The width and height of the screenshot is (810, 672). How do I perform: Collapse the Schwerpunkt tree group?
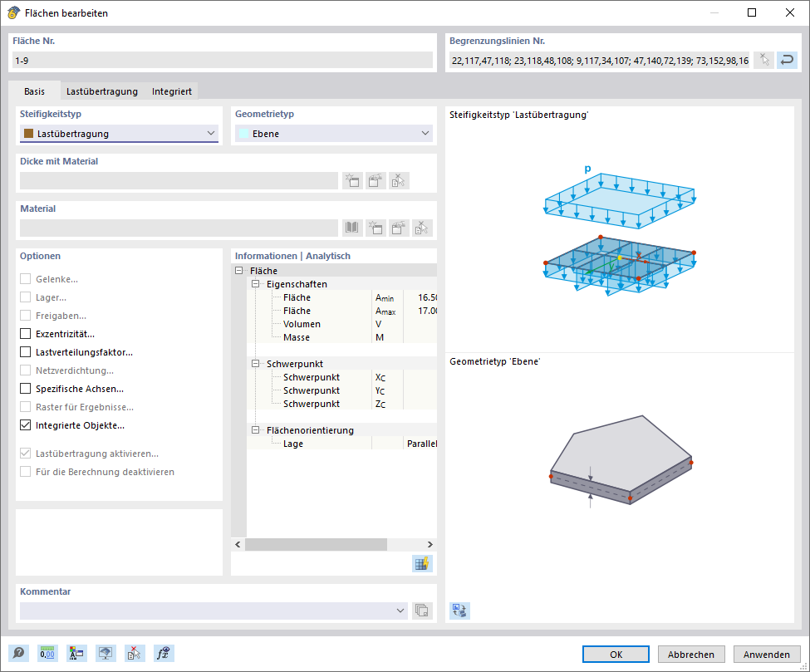point(255,364)
